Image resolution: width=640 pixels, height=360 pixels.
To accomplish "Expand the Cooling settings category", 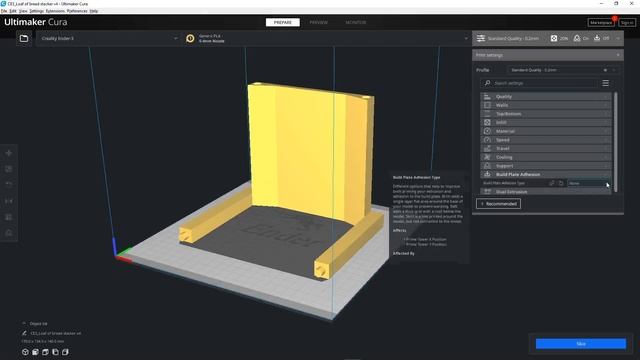I will [546, 157].
